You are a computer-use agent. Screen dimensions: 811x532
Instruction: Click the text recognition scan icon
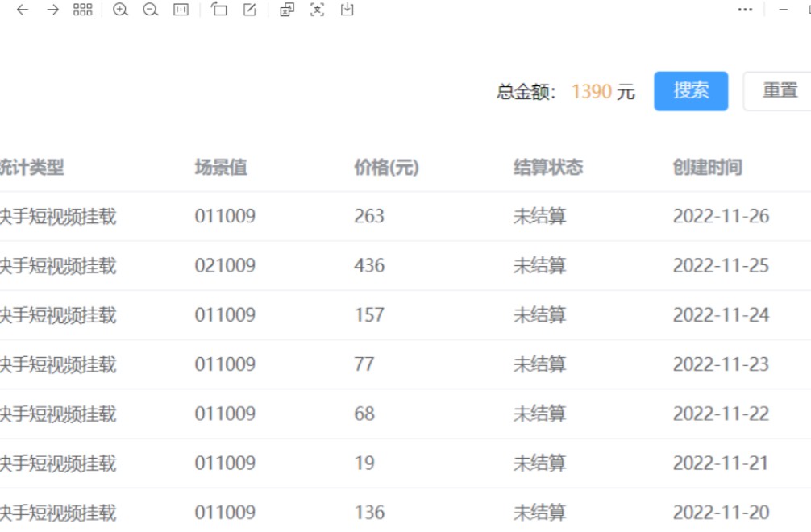(x=317, y=10)
